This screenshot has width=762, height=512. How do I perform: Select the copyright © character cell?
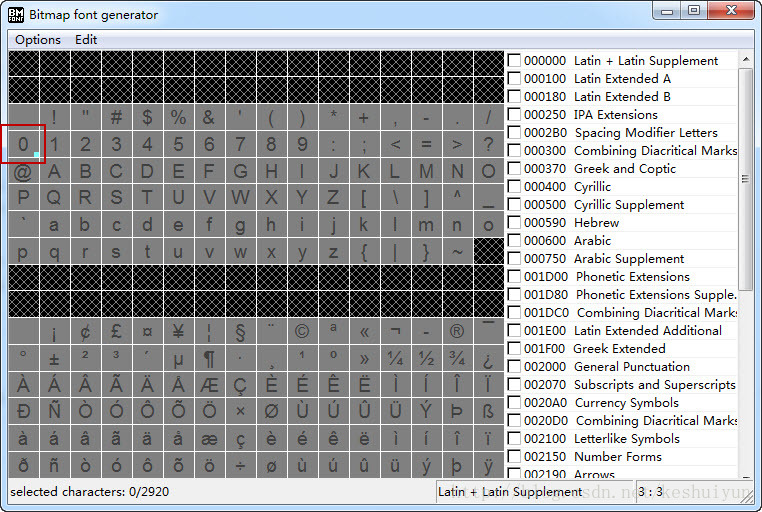(302, 331)
